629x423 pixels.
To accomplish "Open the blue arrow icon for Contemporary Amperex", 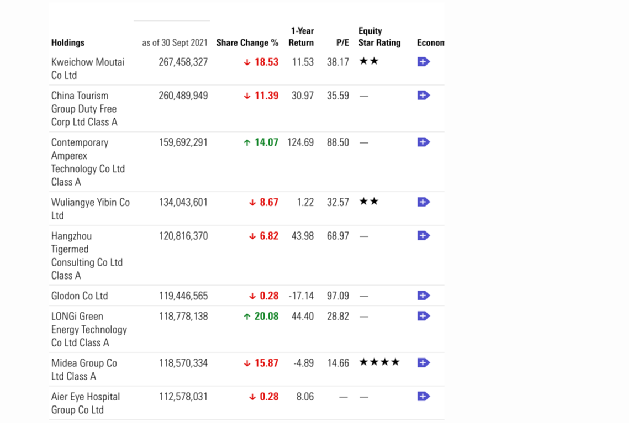I will tap(423, 142).
